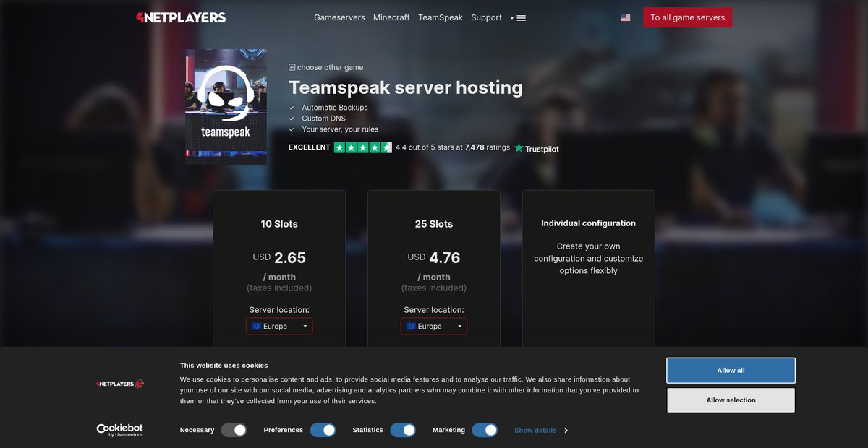Viewport: 868px width, 448px height.
Task: Disable the Preferences cookies switch
Action: click(323, 430)
